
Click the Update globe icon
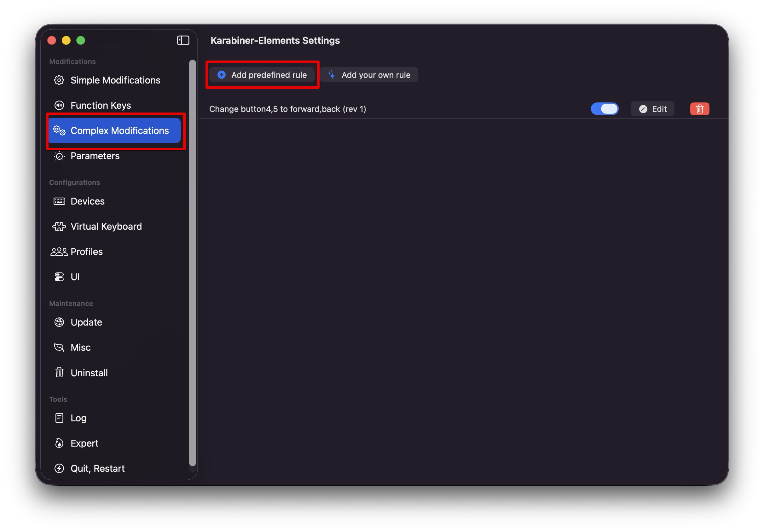tap(59, 322)
